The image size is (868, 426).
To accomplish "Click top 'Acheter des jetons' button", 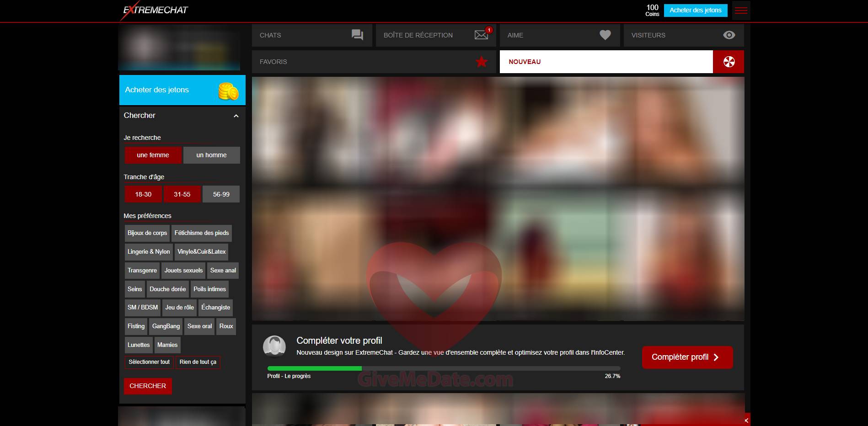I will 695,10.
